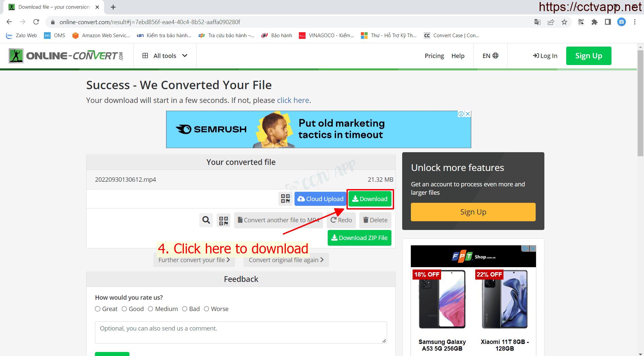Open the Zalo Web bookmark
Image resolution: width=644 pixels, height=356 pixels.
click(22, 36)
